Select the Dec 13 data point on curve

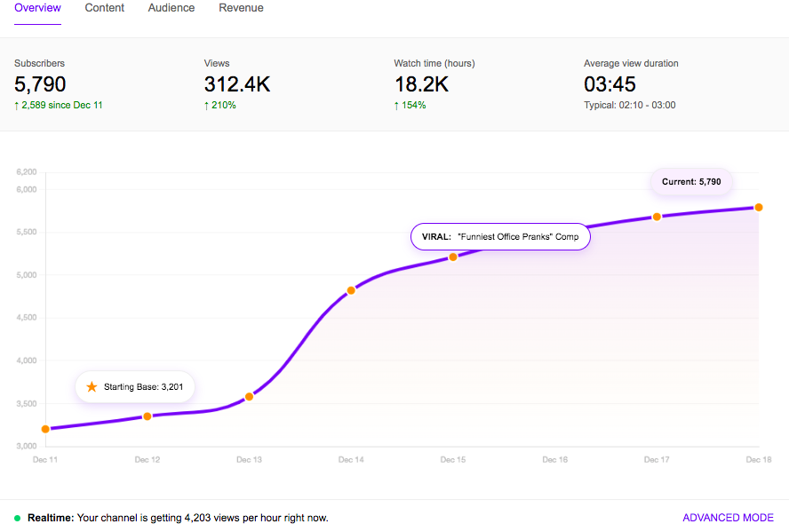pos(250,396)
